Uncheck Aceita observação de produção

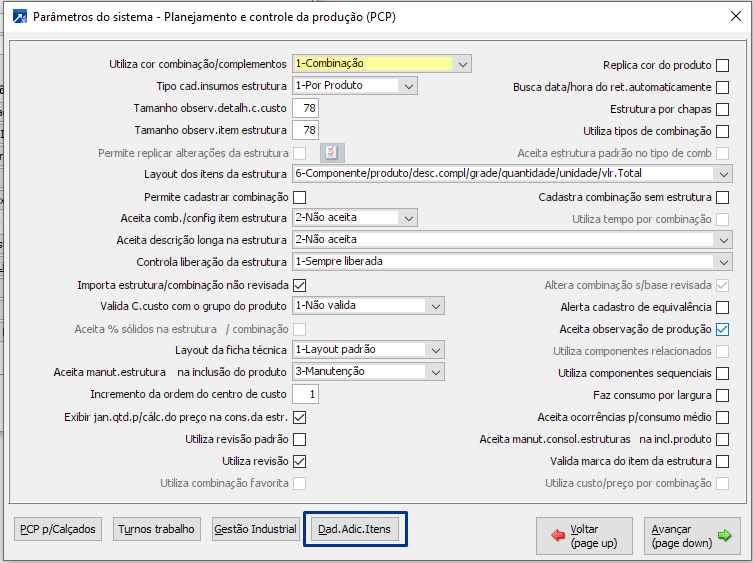(x=722, y=330)
